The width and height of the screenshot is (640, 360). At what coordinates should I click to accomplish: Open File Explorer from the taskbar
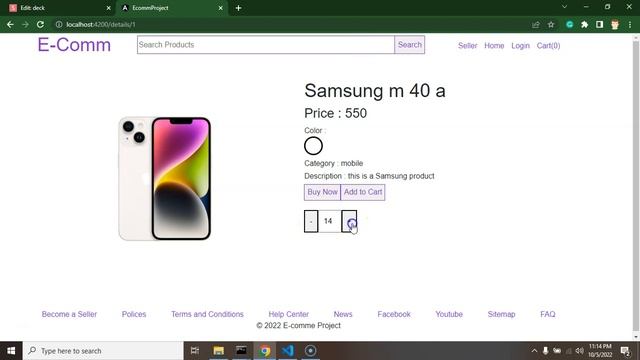[218, 351]
